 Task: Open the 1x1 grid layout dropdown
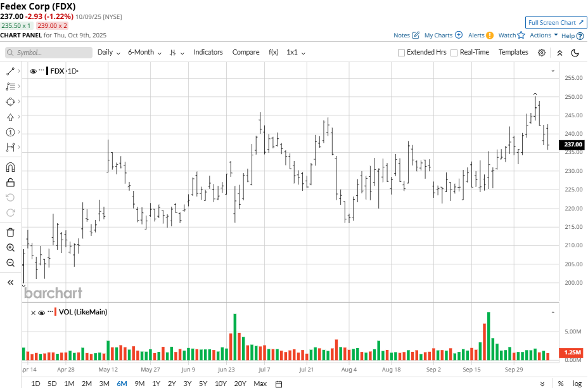(296, 52)
